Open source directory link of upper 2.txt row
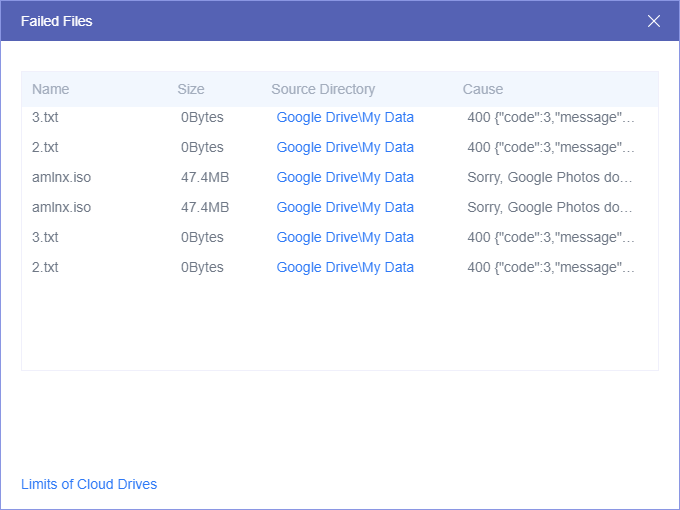Screen dimensions: 680x510 [345, 147]
